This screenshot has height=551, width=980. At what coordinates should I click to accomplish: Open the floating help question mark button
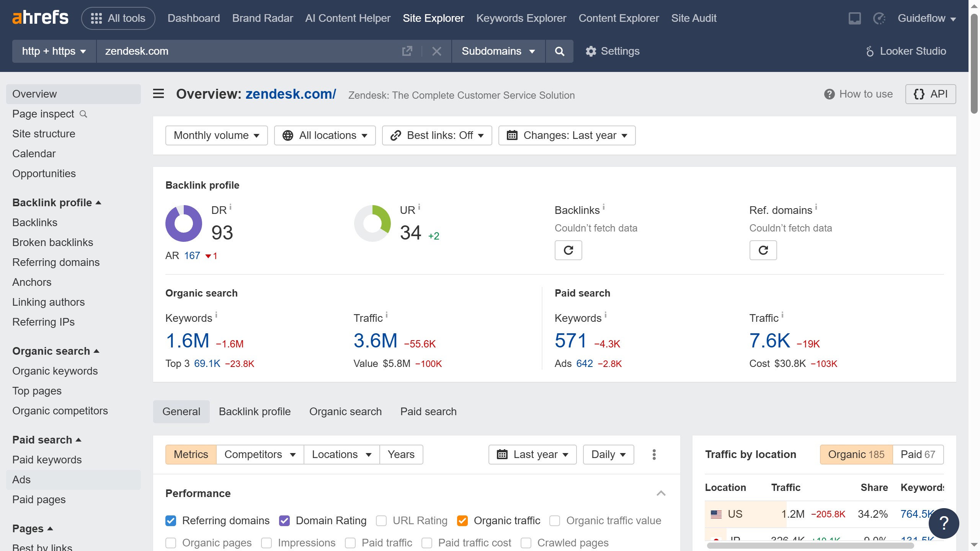click(944, 523)
